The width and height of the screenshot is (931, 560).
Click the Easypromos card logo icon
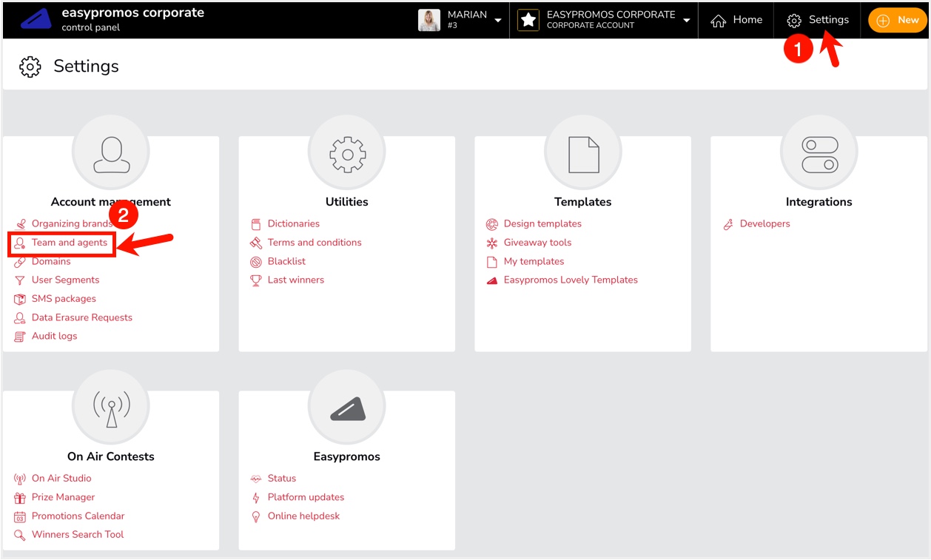(x=347, y=409)
